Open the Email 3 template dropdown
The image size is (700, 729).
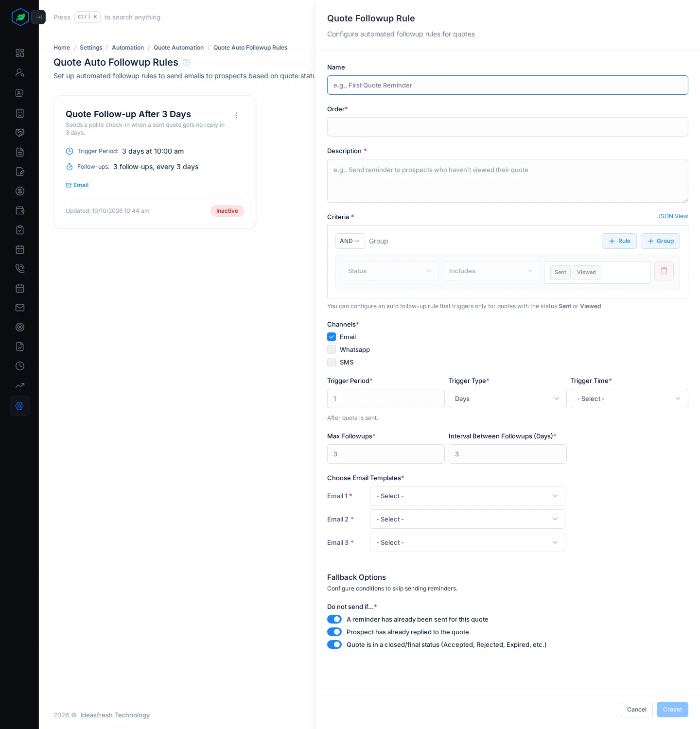tap(468, 542)
